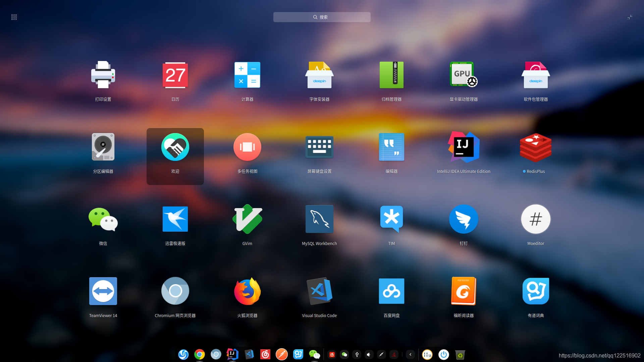Launch Moeditor markdown editor

(x=536, y=219)
